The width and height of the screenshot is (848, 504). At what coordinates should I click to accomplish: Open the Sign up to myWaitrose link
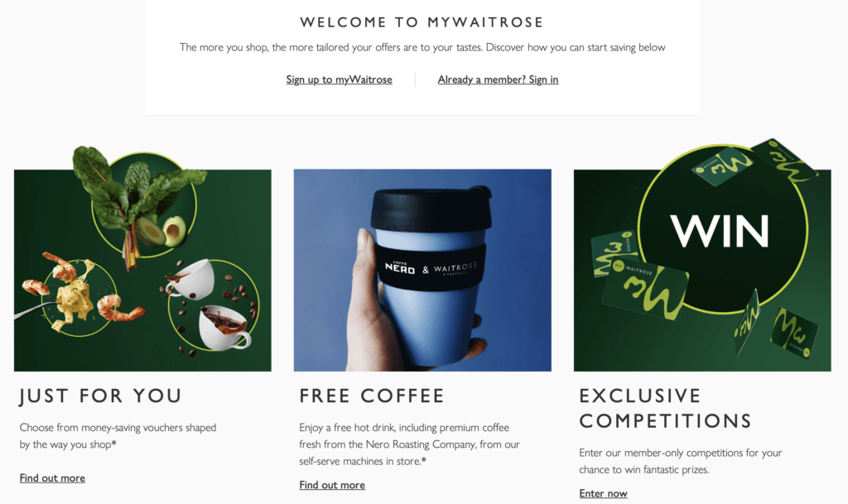point(339,79)
